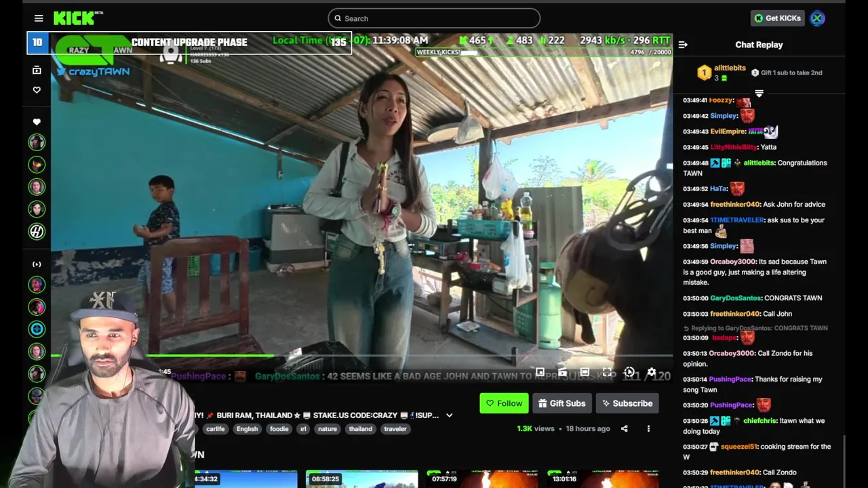Open the video thumbnail with 4:34:32 duration
Screen dimensions: 868x488
[245, 479]
